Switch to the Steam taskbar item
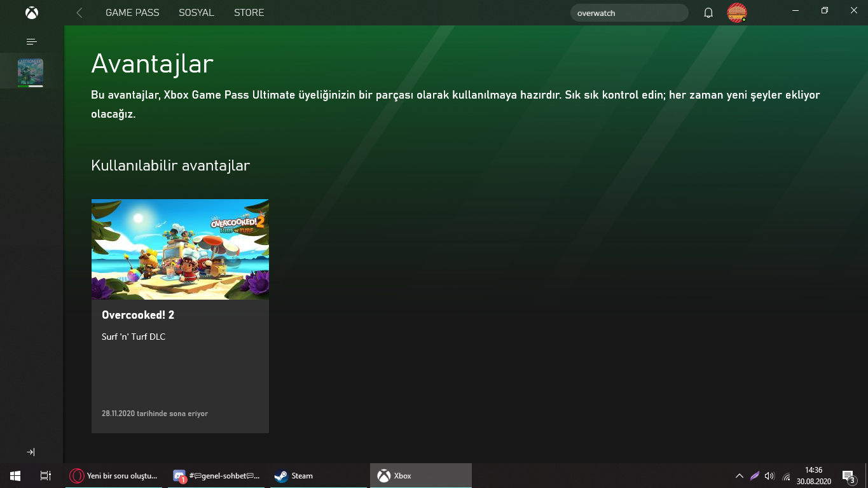 tap(319, 475)
